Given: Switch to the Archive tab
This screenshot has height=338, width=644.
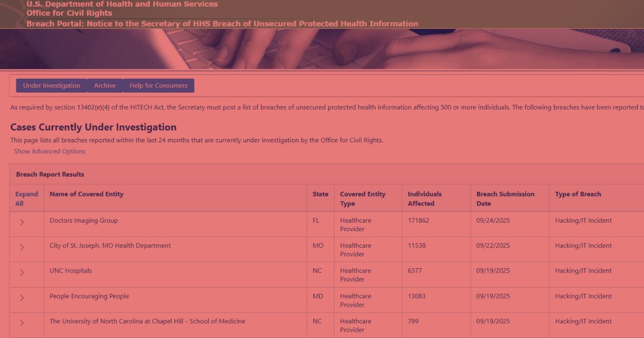Looking at the screenshot, I should click(105, 85).
